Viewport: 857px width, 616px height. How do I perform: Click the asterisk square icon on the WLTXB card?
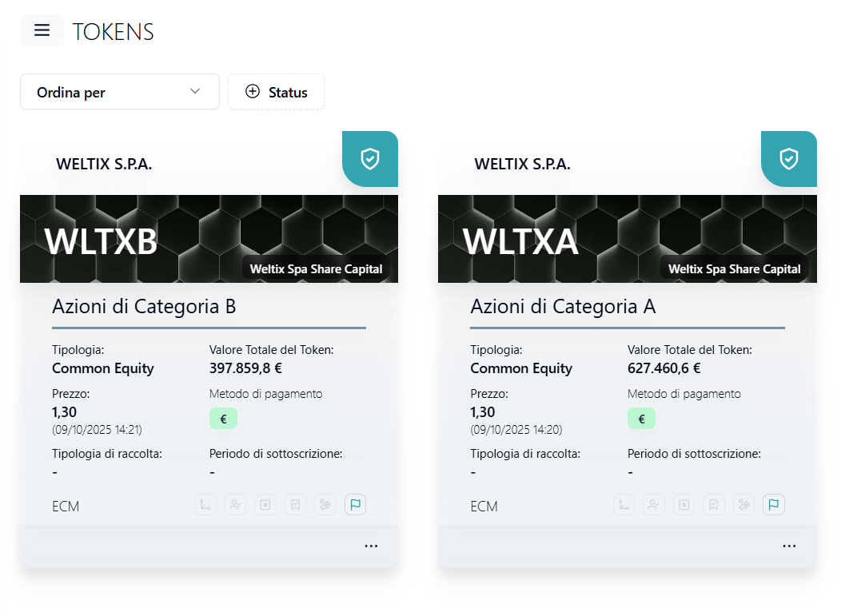tap(265, 505)
